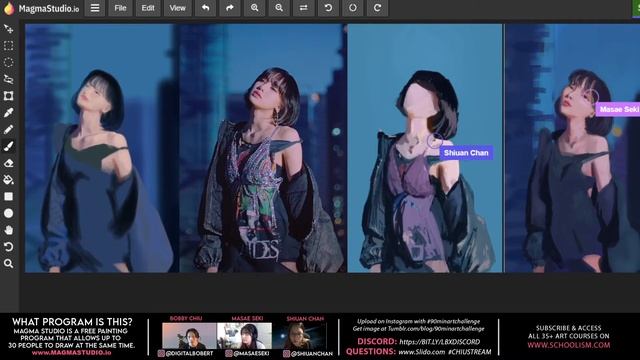Open the View menu
Viewport: 640px width, 360px height.
click(177, 8)
